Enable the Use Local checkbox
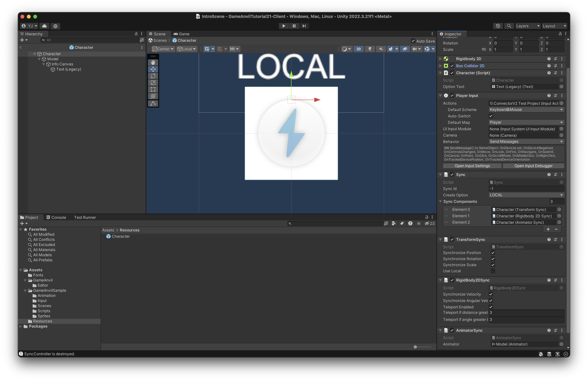Viewport: 588px width, 381px height. click(x=493, y=271)
